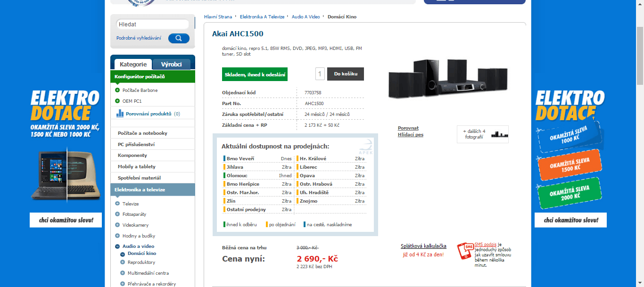This screenshot has width=644, height=287.
Task: Click Domácí Kino breadcrumb
Action: pos(342,16)
